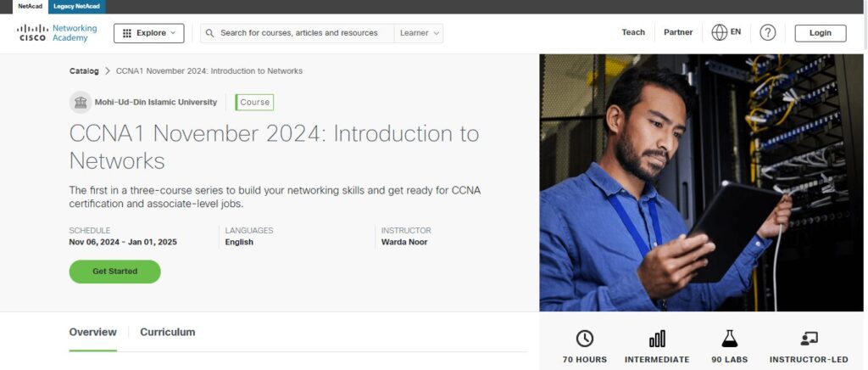Click the bar chart Intermediate level icon

pyautogui.click(x=657, y=339)
